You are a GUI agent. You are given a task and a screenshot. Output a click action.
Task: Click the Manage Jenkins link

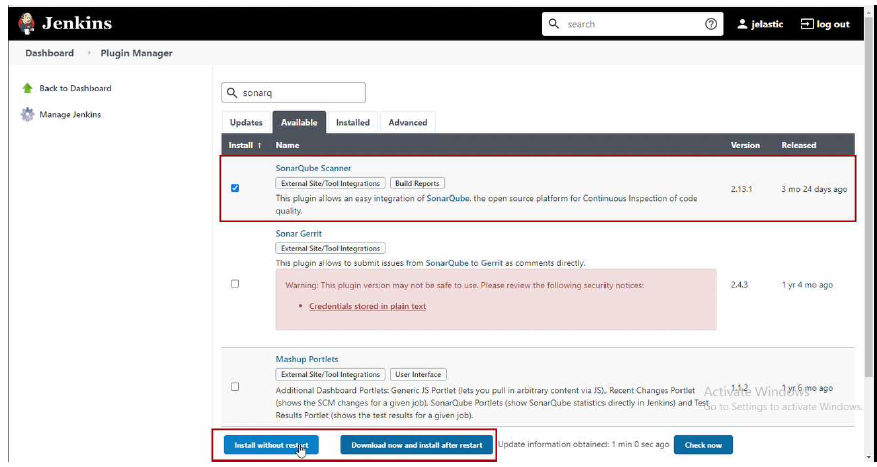point(70,115)
